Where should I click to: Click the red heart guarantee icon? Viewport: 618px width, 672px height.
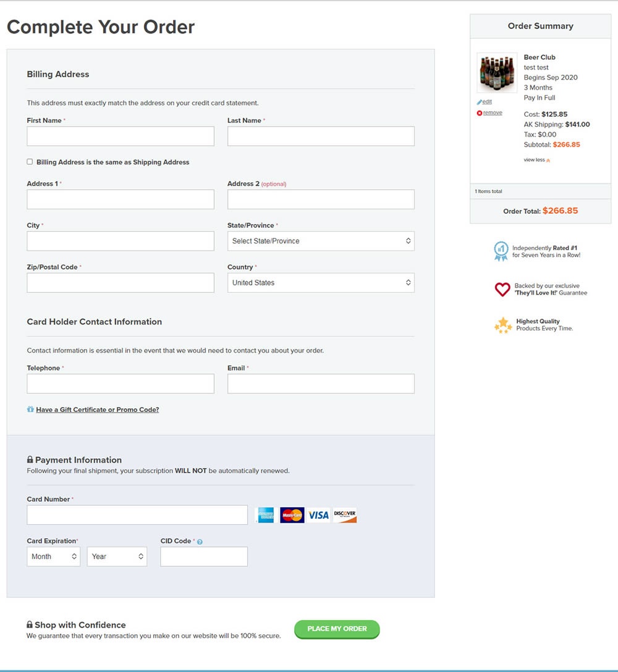[502, 289]
